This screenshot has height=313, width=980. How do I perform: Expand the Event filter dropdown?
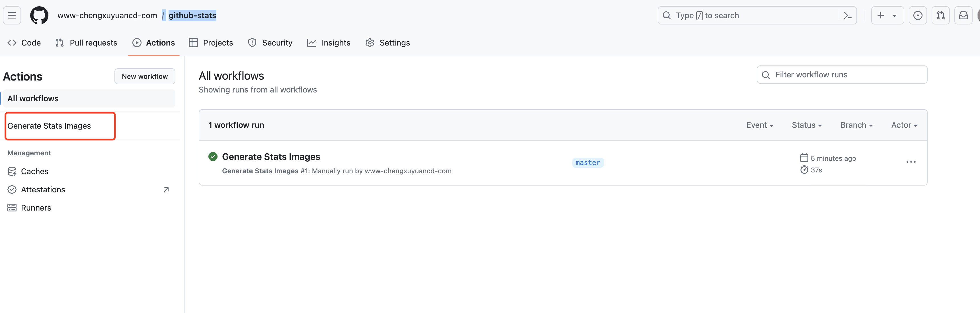[x=760, y=125]
